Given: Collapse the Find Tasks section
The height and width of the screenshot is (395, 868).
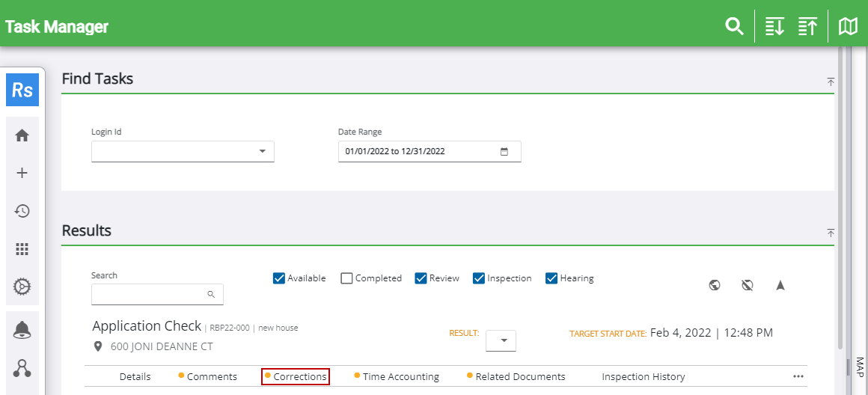Looking at the screenshot, I should pos(831,82).
